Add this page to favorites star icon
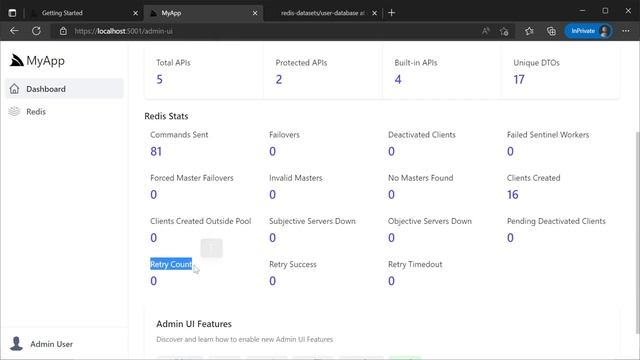Image resolution: width=640 pixels, height=360 pixels. point(504,31)
